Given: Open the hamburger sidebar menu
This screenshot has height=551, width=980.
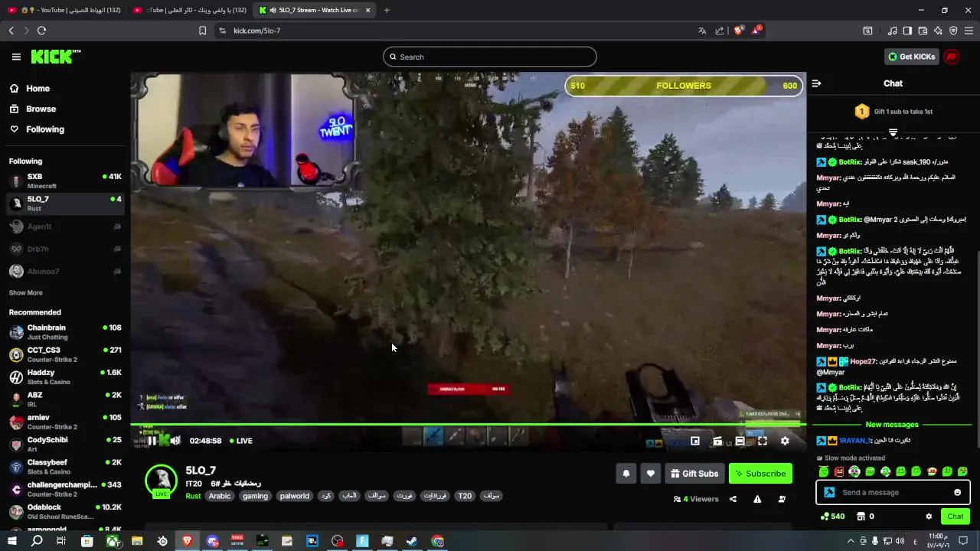Looking at the screenshot, I should [16, 57].
